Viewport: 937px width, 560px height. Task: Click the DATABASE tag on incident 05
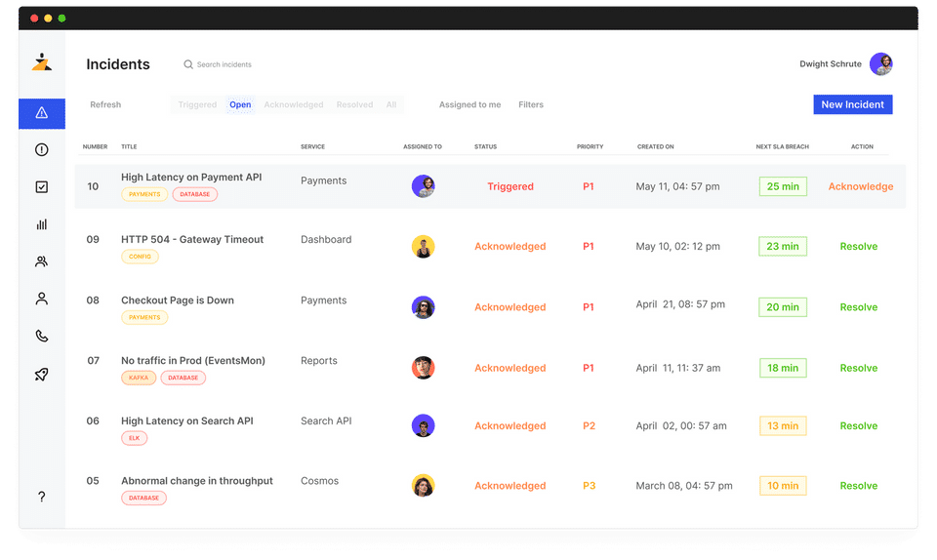click(x=144, y=498)
